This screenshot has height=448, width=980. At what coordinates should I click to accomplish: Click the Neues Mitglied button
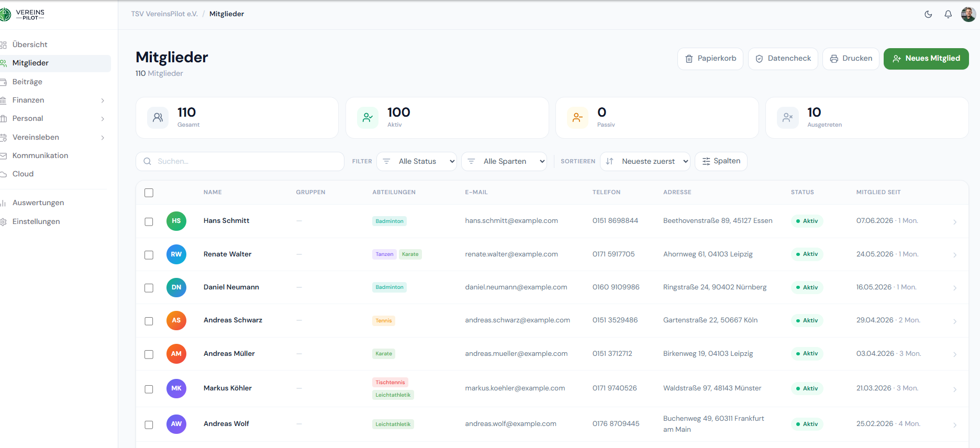point(926,59)
